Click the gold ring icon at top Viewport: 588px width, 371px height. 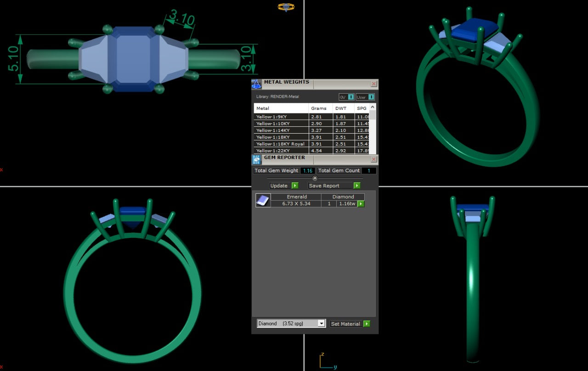point(286,7)
